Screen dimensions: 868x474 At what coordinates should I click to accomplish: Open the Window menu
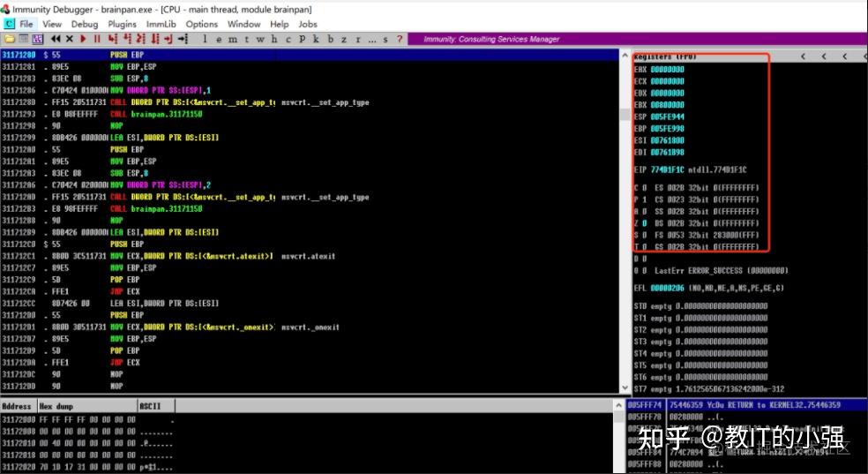point(243,24)
